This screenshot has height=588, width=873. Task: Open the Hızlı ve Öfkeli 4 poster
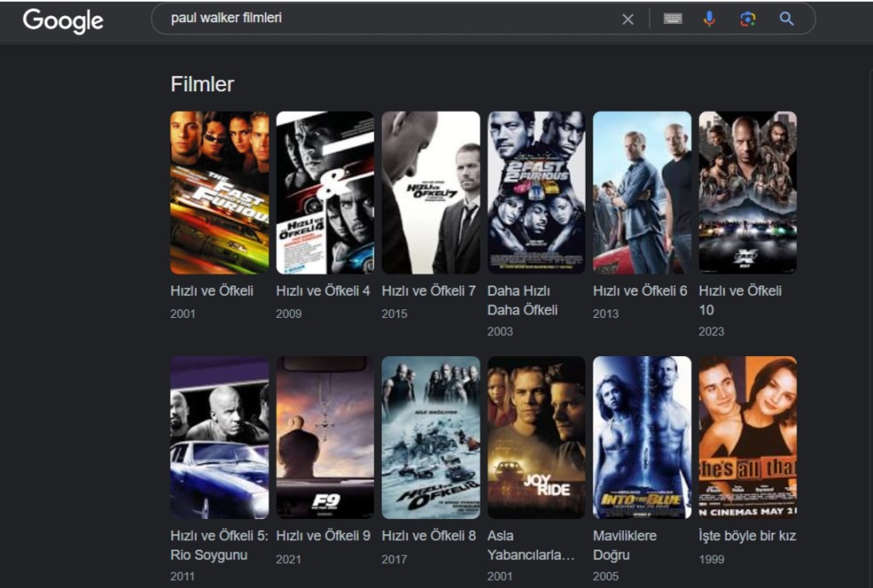pyautogui.click(x=325, y=193)
